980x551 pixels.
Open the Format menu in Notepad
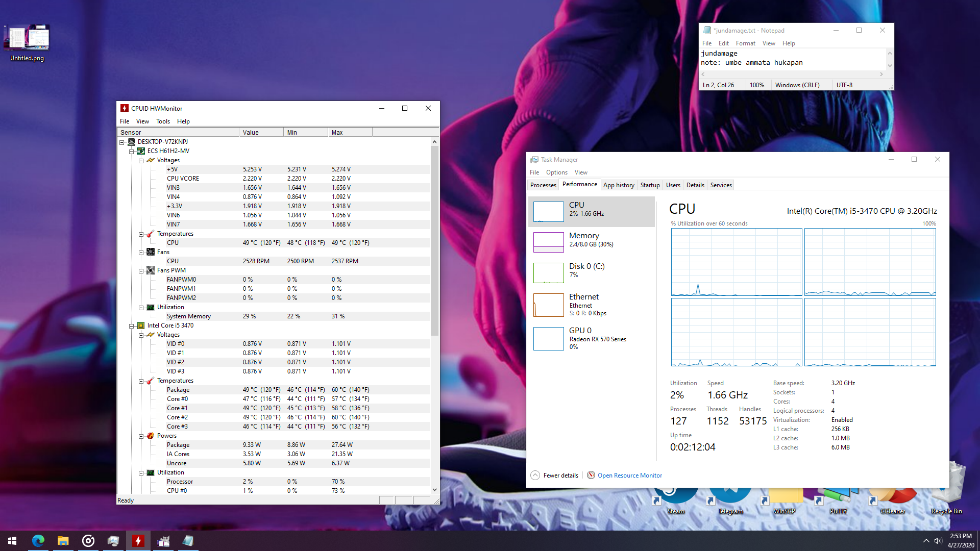(745, 43)
